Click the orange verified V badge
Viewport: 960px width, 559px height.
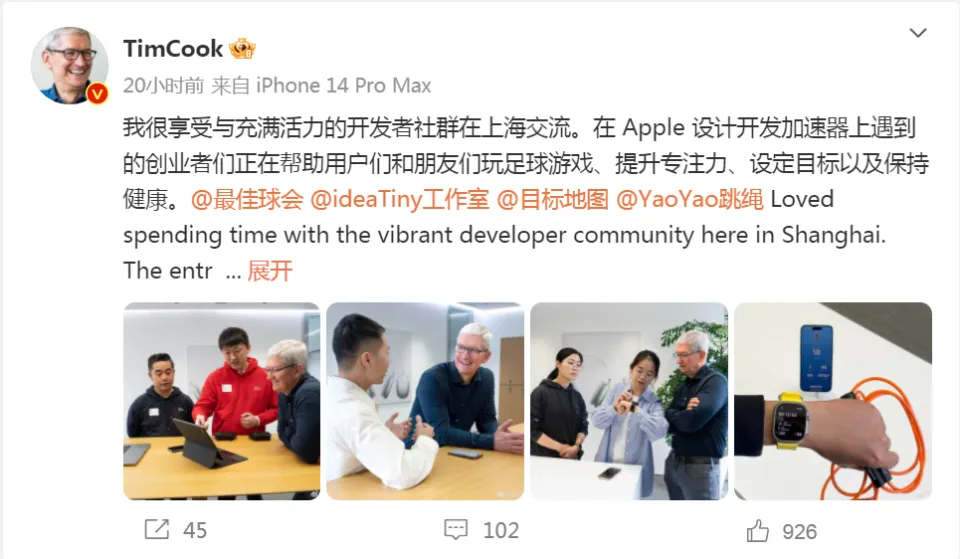coord(97,93)
